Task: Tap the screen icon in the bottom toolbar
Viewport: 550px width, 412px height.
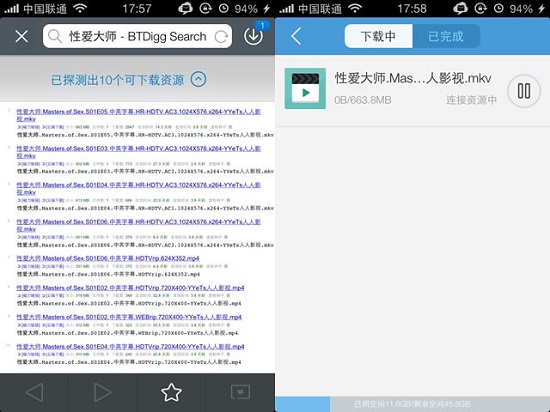Action: tap(240, 392)
